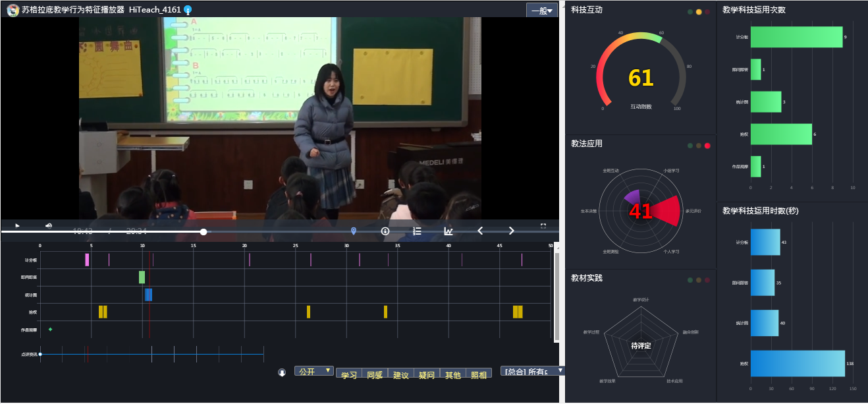Image resolution: width=868 pixels, height=404 pixels.
Task: Click the download arrow icon beside 公开
Action: pos(282,372)
